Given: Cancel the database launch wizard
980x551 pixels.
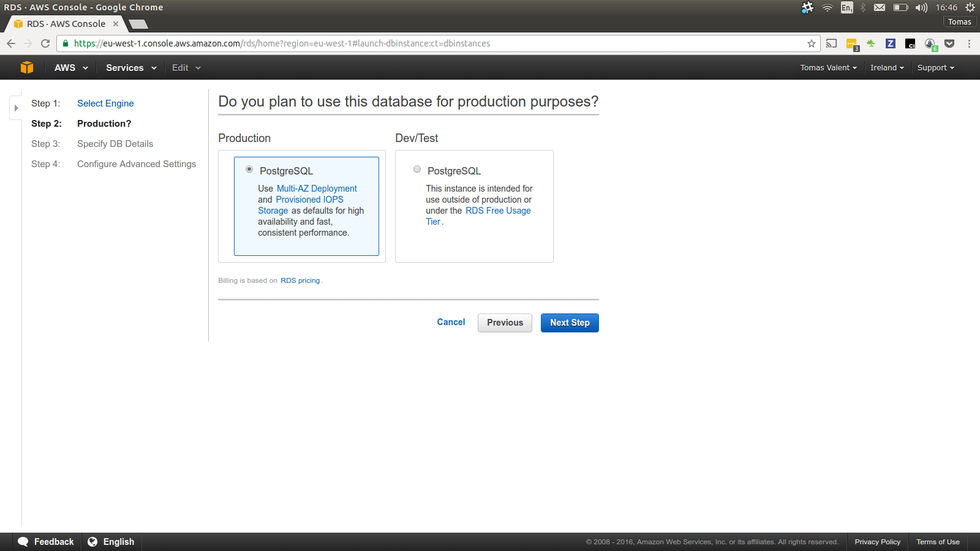Looking at the screenshot, I should coord(451,322).
